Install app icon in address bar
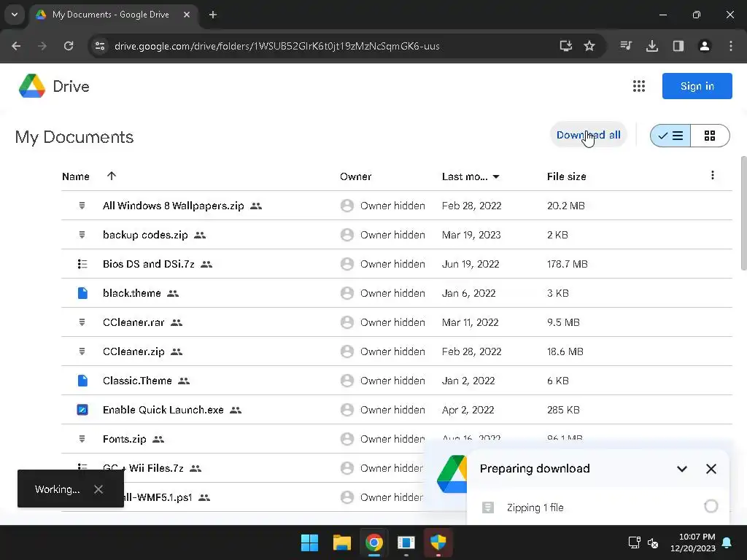Viewport: 747px width, 560px height. click(565, 46)
